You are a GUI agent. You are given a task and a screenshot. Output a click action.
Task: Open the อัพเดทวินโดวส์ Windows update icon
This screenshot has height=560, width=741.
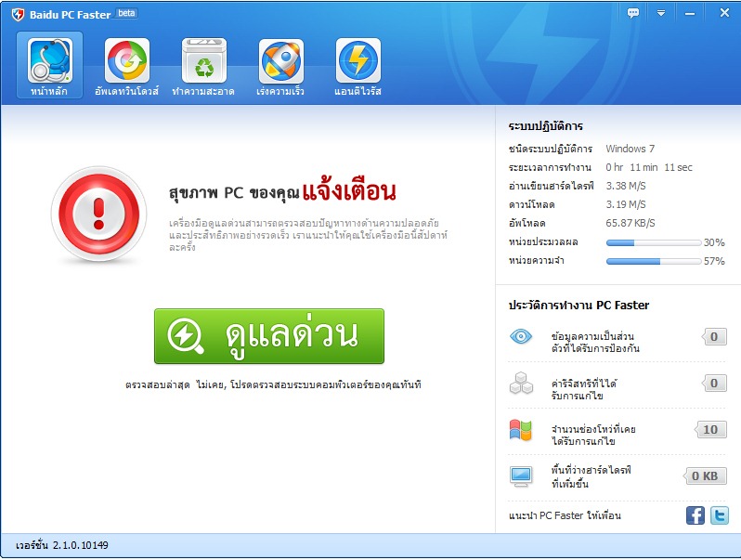(126, 61)
